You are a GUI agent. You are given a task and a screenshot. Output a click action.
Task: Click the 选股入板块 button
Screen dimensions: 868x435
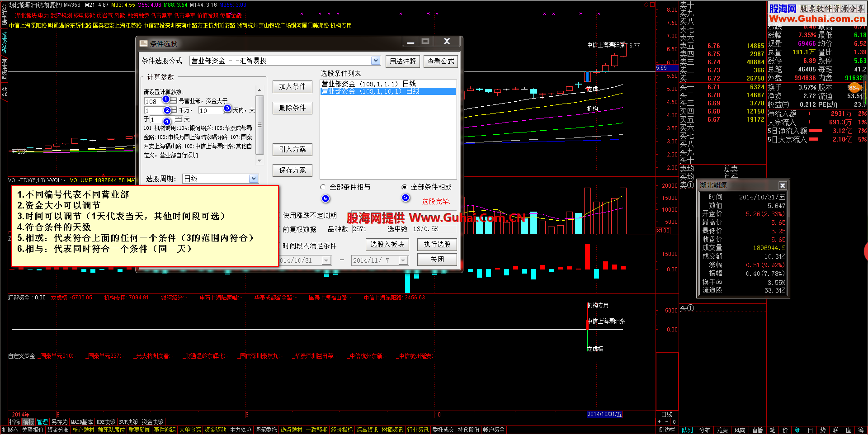coord(387,245)
